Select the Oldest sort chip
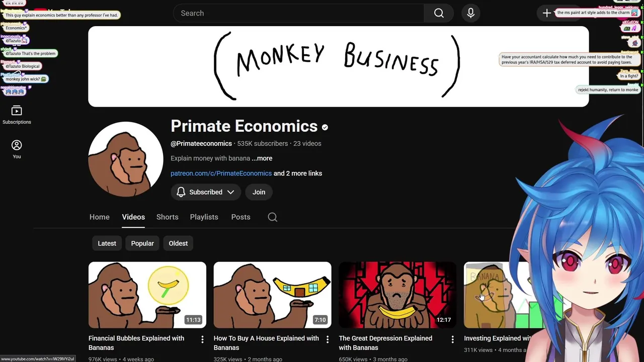644x362 pixels. tap(178, 243)
